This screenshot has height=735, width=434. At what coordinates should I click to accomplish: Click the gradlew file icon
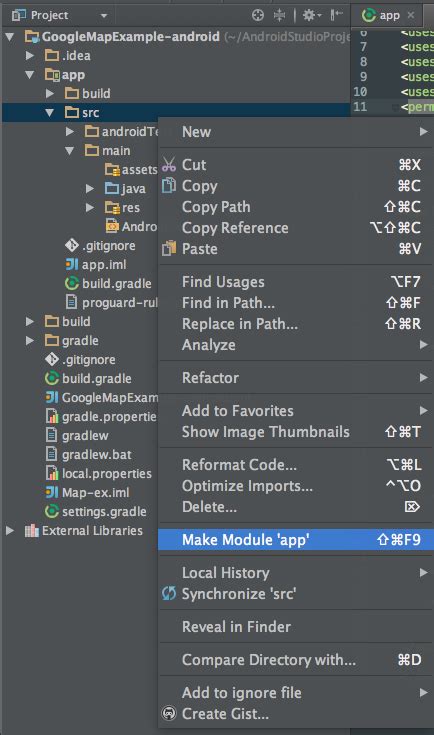click(52, 435)
